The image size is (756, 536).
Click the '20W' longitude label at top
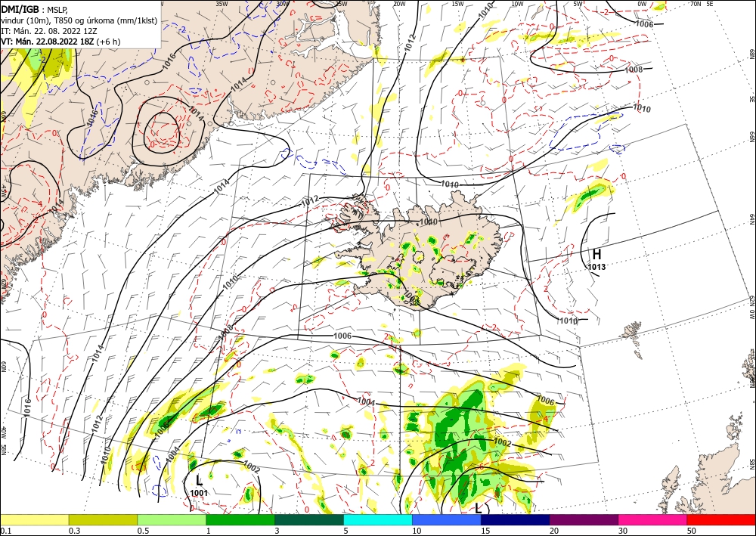point(399,4)
